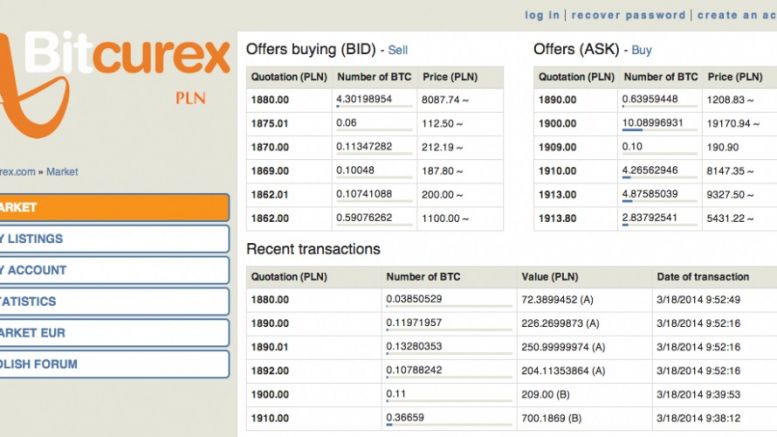The image size is (777, 437).
Task: Click the BID Quotation (PLN) column header
Action: point(289,77)
